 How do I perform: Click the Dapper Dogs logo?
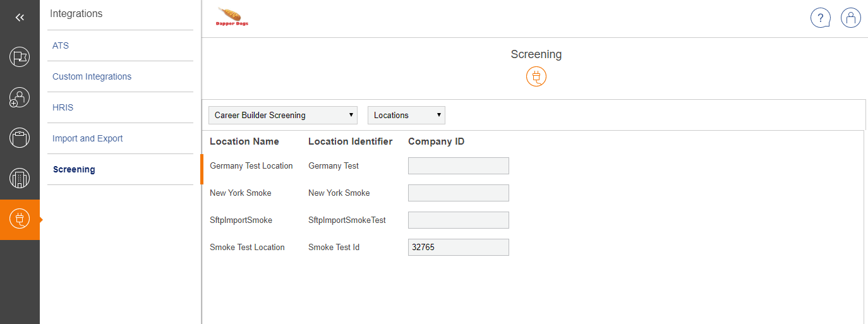(232, 17)
